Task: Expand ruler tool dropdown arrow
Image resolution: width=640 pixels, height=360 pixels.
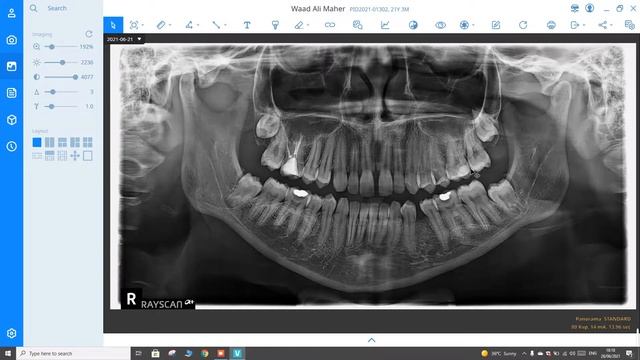Action: tap(170, 25)
